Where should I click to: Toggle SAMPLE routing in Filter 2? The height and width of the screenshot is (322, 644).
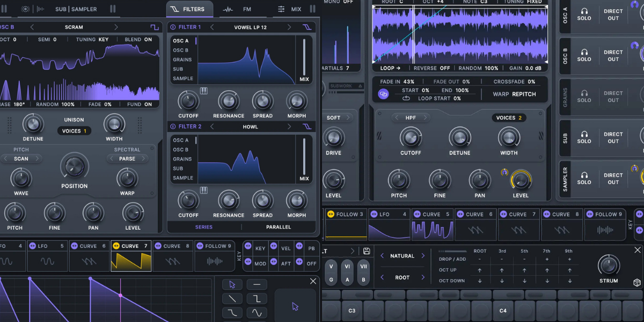pyautogui.click(x=183, y=178)
